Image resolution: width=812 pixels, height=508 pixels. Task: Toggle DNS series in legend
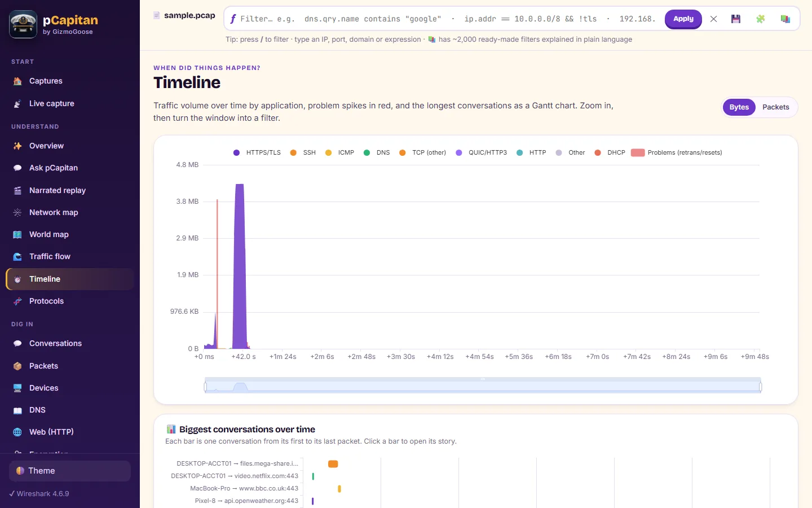tap(377, 153)
